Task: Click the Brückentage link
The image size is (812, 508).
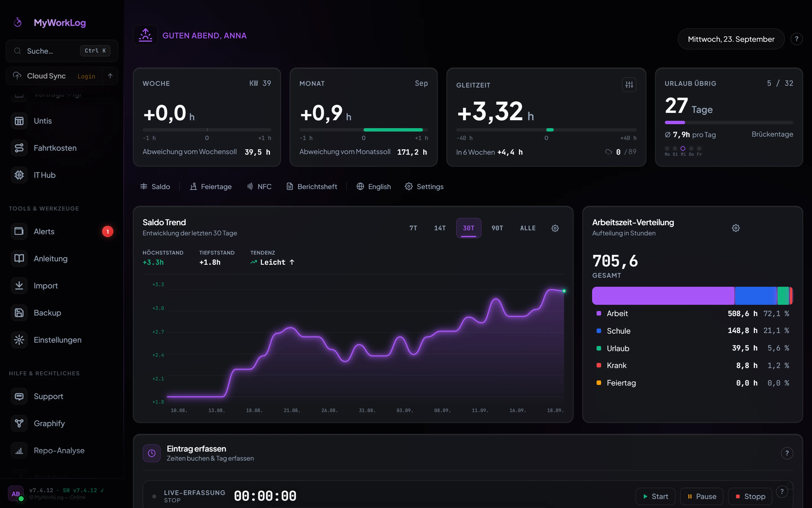Action: coord(772,134)
